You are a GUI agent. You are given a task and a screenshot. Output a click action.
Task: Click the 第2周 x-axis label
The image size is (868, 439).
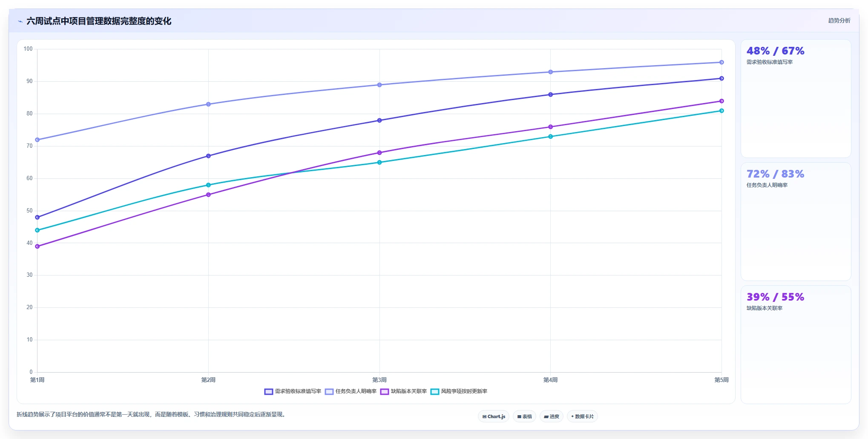[x=208, y=380]
